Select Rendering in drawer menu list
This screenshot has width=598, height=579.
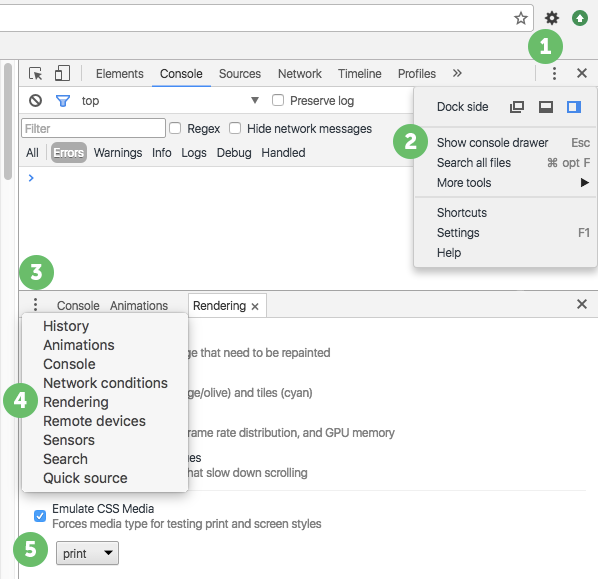[x=105, y=402]
